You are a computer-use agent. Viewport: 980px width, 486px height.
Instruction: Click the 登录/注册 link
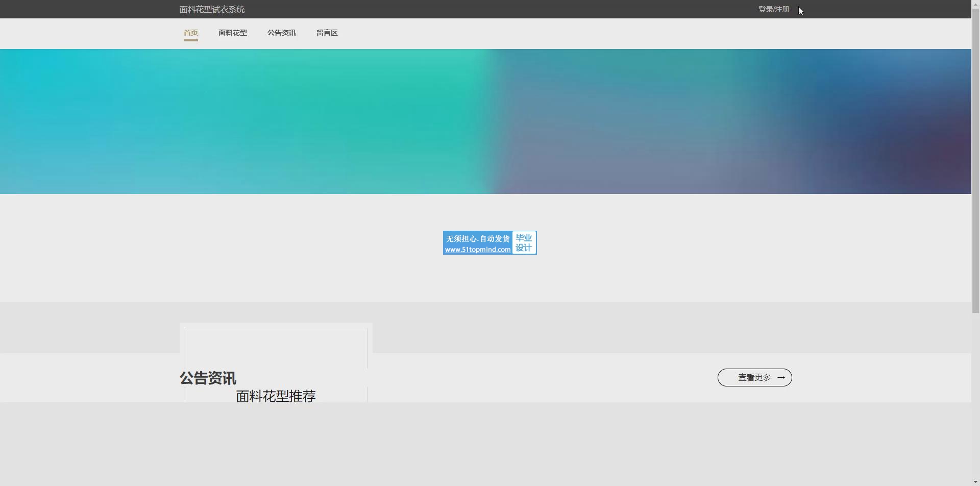coord(774,9)
